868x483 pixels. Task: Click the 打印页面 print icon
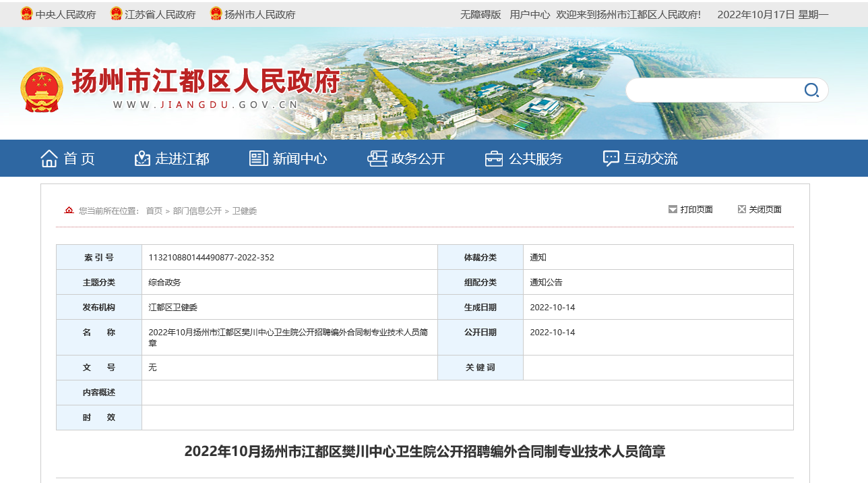click(673, 209)
